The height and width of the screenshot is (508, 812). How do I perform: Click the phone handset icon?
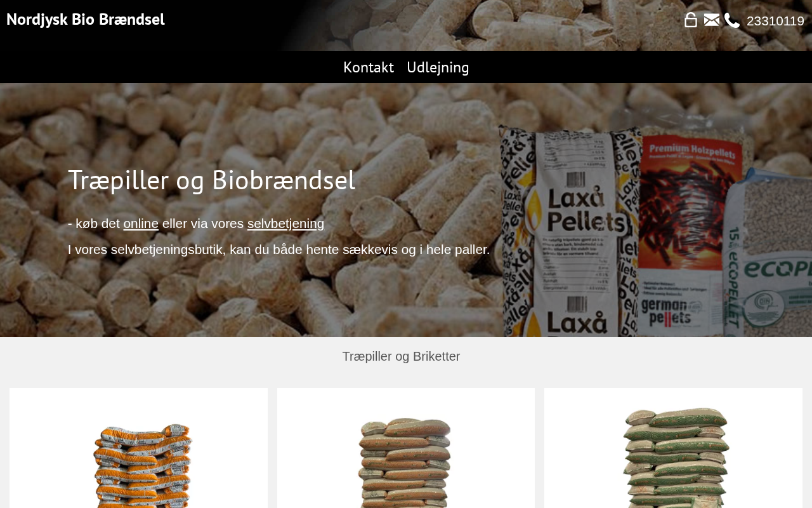pyautogui.click(x=732, y=20)
